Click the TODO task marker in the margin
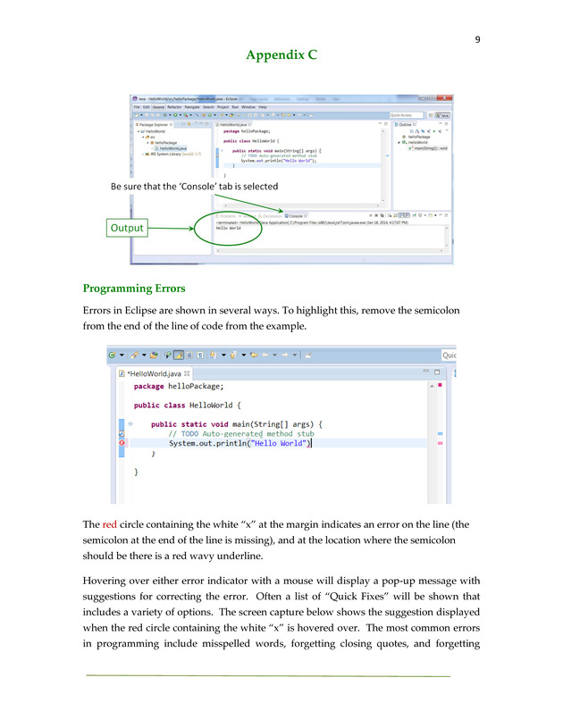Image resolution: width=563 pixels, height=728 pixels. coord(122,433)
